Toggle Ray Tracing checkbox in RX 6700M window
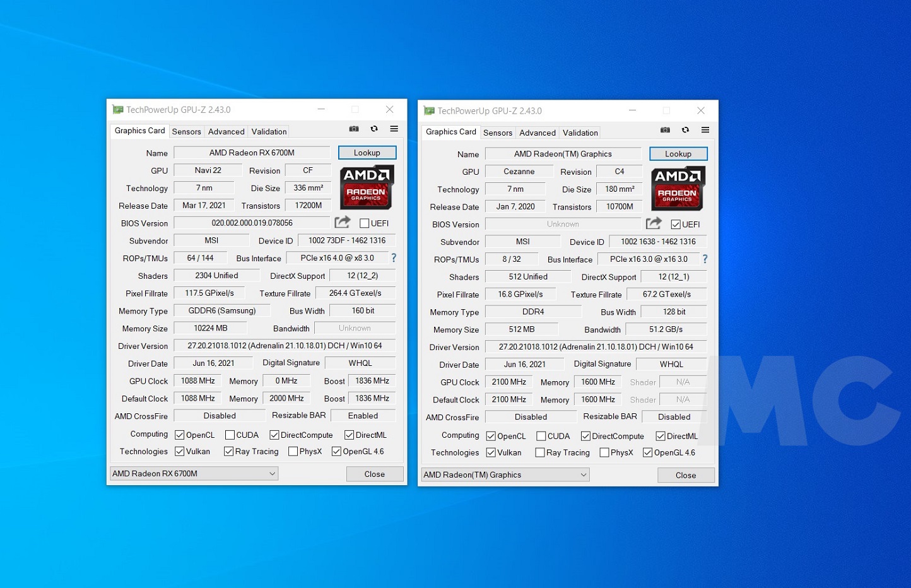This screenshot has height=588, width=911. pyautogui.click(x=228, y=452)
